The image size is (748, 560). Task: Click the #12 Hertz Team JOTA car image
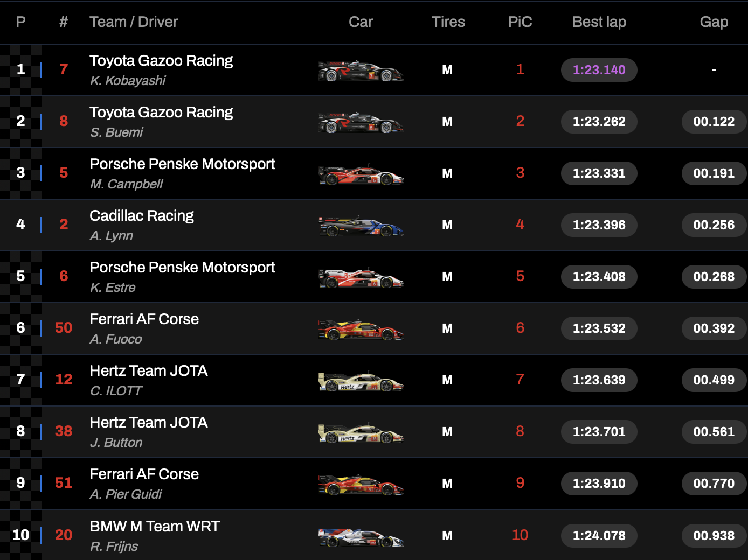(x=361, y=381)
